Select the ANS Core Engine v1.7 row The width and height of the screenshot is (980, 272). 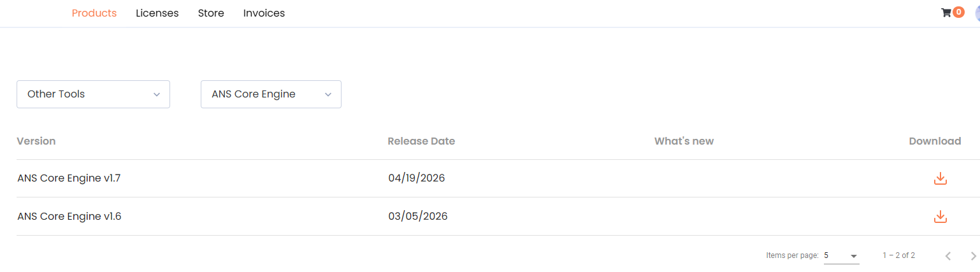point(69,178)
